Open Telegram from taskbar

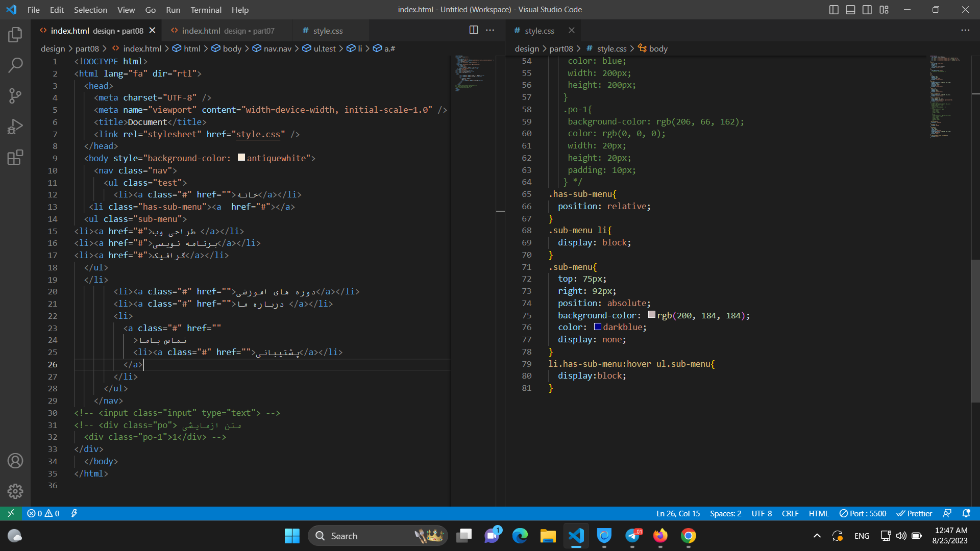(x=632, y=536)
